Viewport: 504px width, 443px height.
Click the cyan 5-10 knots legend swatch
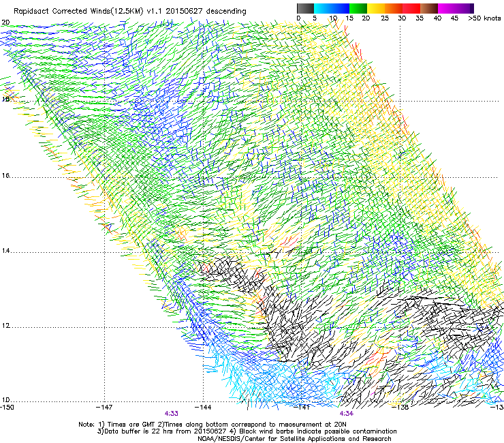(323, 8)
